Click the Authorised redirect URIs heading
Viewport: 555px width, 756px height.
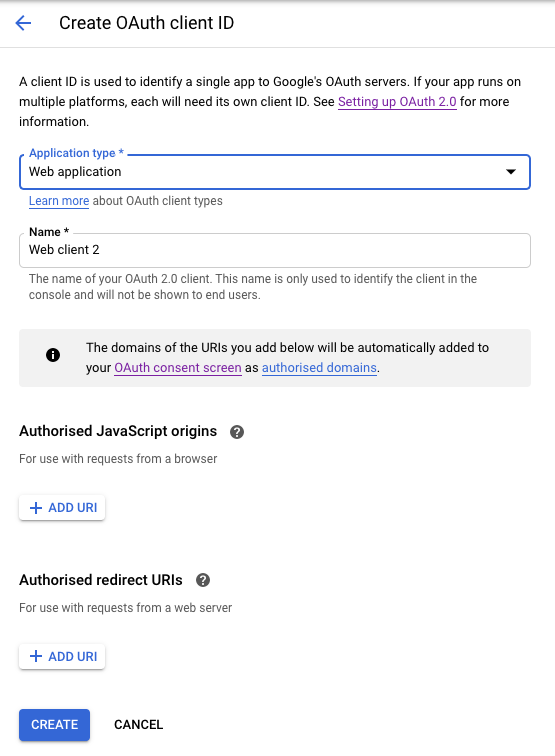pyautogui.click(x=101, y=580)
